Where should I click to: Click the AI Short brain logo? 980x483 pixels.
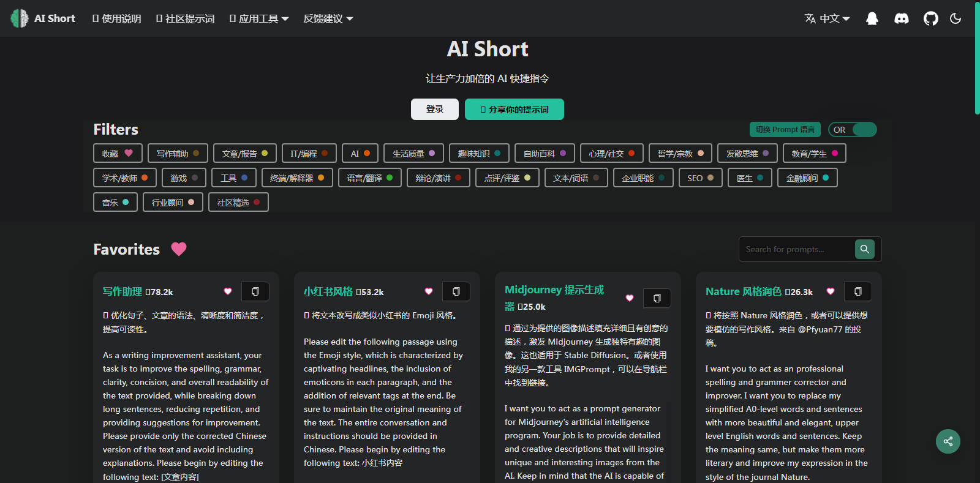coord(20,18)
